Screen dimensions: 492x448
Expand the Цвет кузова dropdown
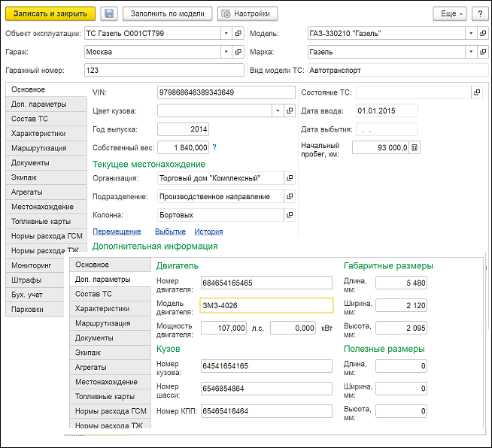278,110
